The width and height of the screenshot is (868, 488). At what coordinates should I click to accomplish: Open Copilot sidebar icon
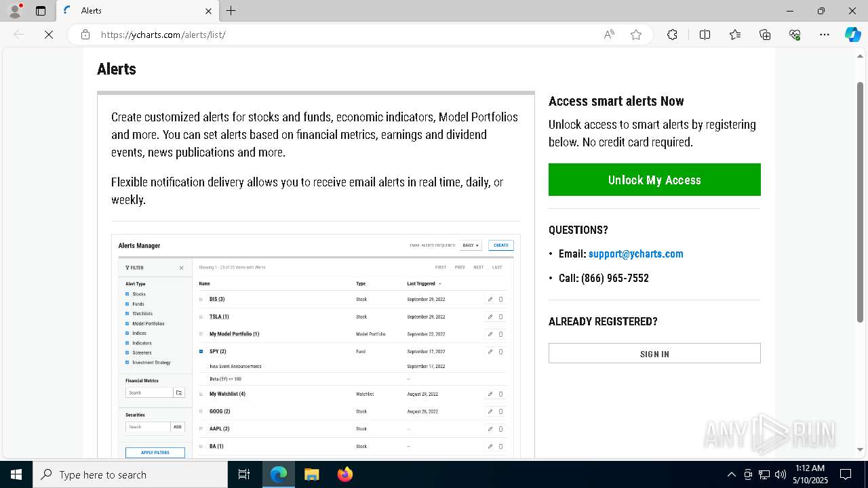(x=852, y=35)
